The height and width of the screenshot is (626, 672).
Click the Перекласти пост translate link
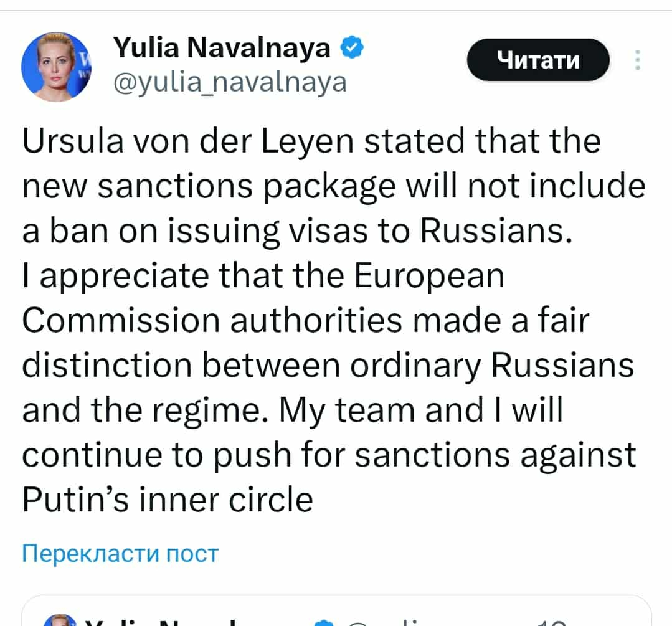[x=120, y=552]
